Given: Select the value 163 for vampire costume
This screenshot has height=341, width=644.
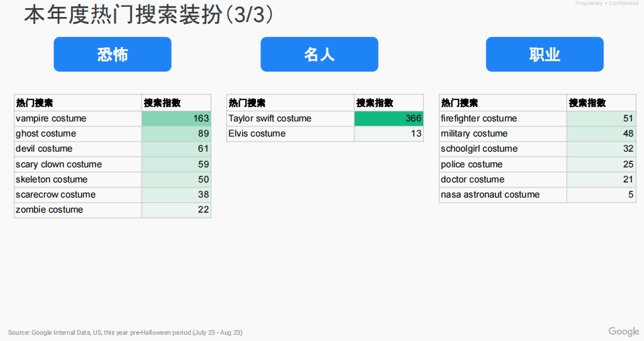Looking at the screenshot, I should [176, 118].
